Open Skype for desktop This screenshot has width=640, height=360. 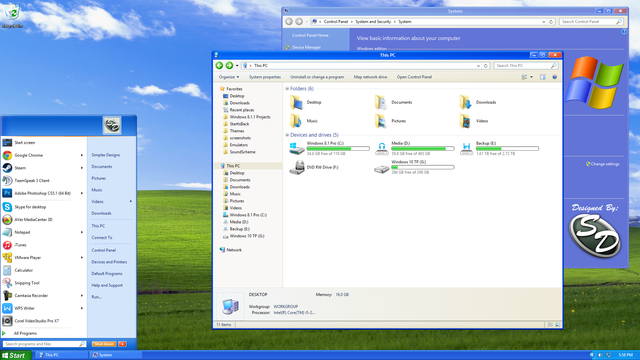pos(43,207)
